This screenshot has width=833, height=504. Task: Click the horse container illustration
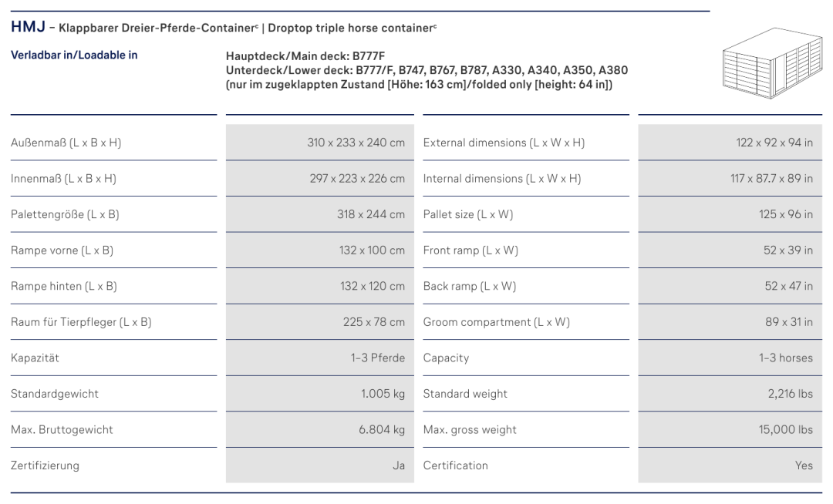pyautogui.click(x=772, y=63)
